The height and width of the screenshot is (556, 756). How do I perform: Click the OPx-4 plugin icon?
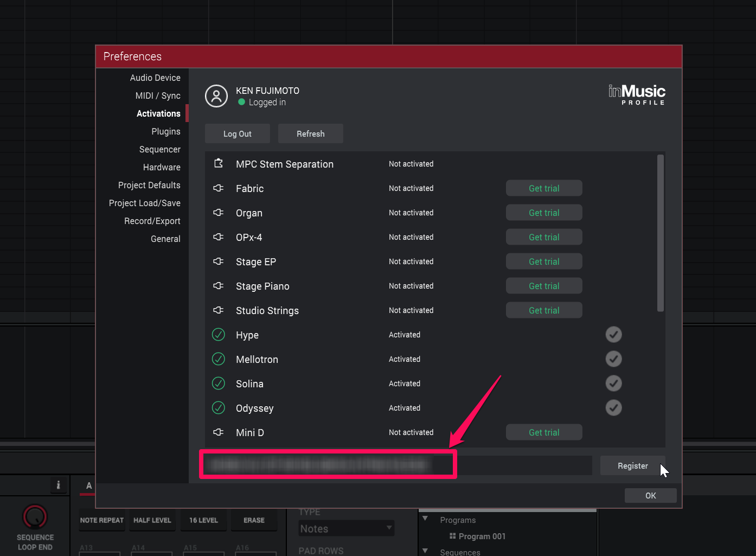tap(219, 237)
